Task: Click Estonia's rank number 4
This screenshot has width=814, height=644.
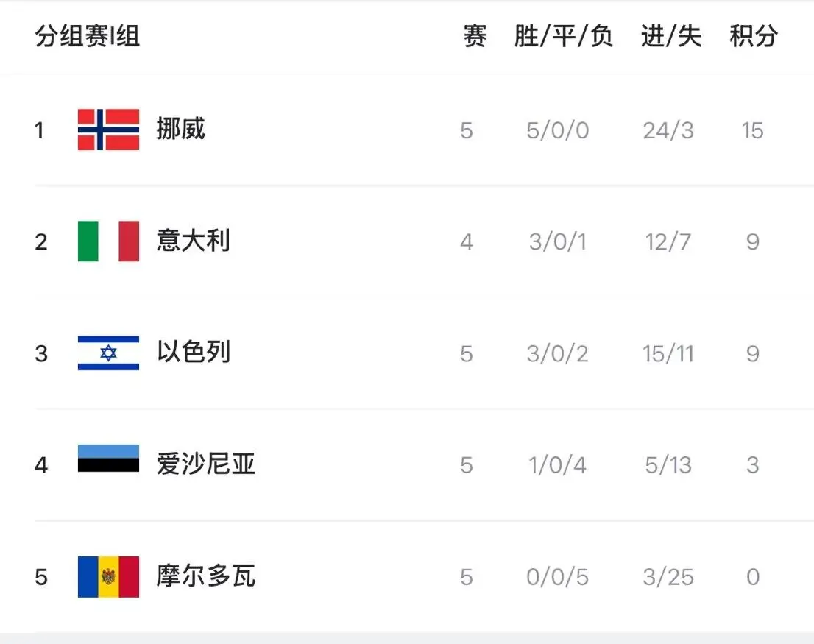Action: click(41, 465)
